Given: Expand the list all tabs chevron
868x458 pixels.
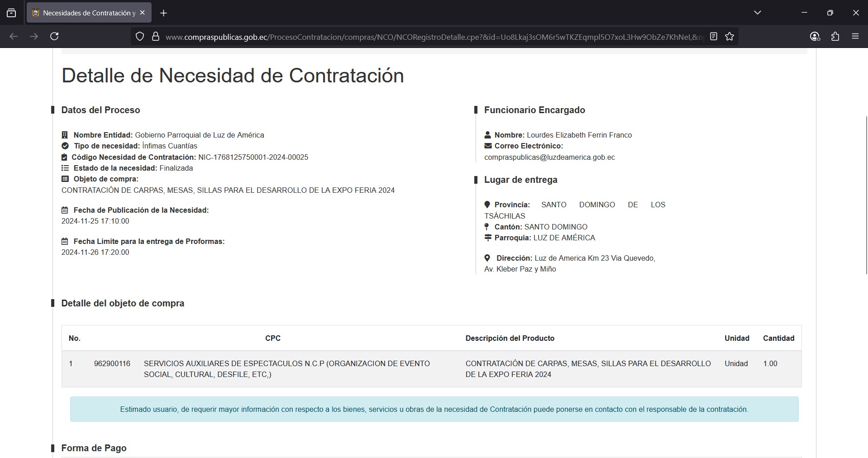Looking at the screenshot, I should [758, 13].
